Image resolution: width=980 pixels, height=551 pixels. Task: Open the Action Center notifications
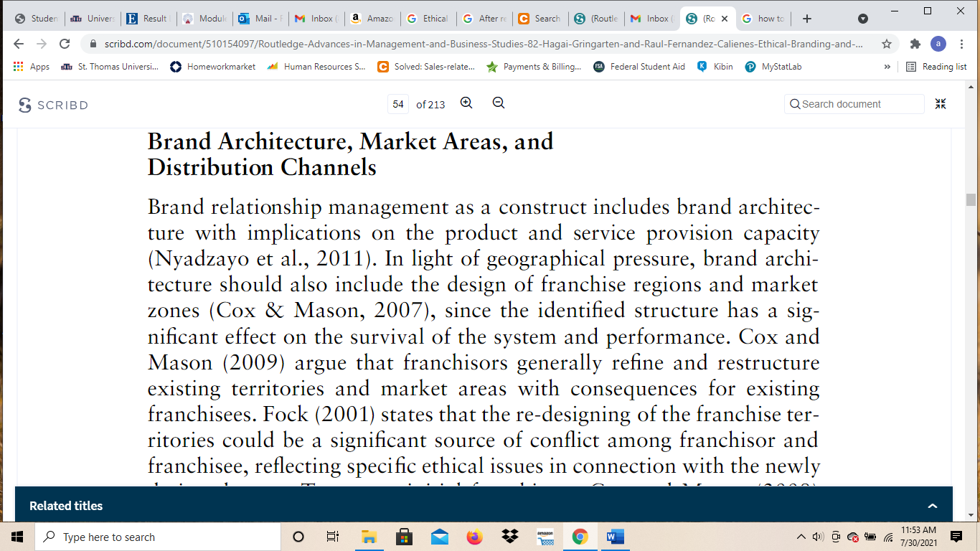coord(956,537)
